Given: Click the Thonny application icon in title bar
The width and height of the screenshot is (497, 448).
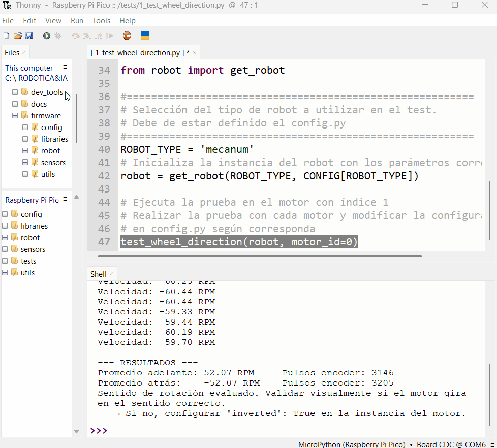Looking at the screenshot, I should (x=7, y=5).
